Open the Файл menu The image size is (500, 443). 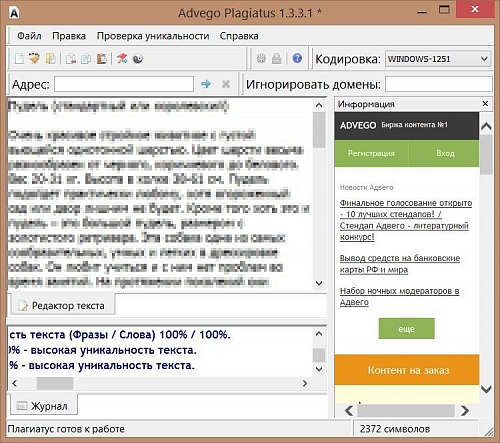pos(29,36)
